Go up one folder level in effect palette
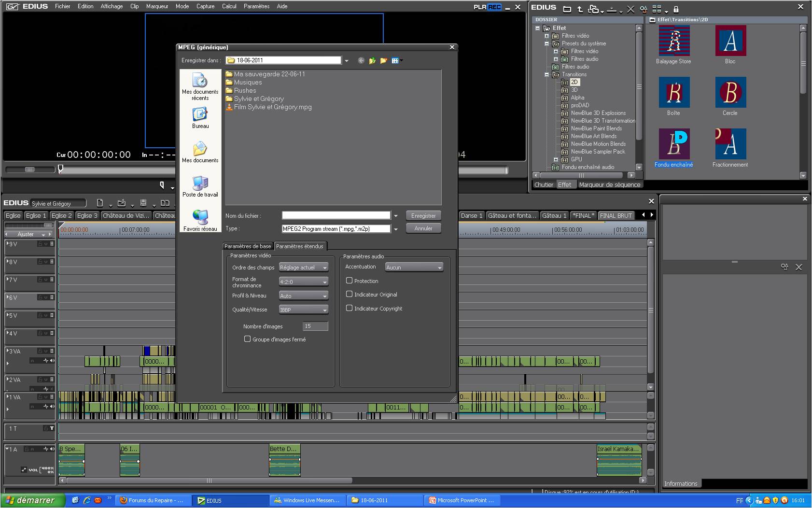 tap(580, 9)
